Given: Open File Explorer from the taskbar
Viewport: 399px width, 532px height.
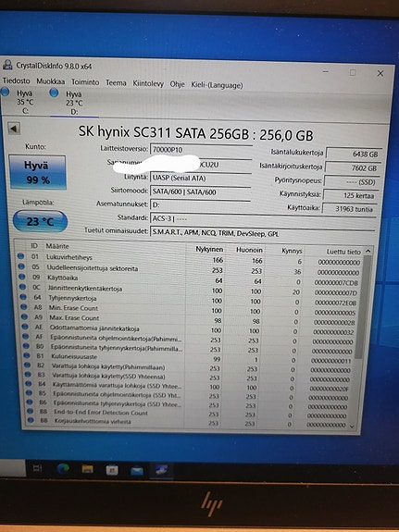Looking at the screenshot, I should point(88,469).
